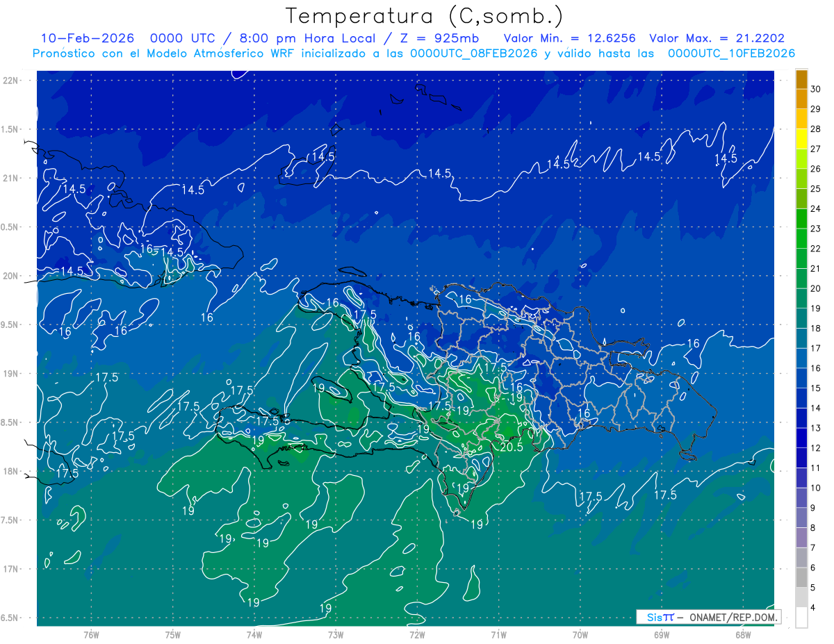The width and height of the screenshot is (834, 644).
Task: Click the 20.5 contour label on the map
Action: (x=512, y=447)
